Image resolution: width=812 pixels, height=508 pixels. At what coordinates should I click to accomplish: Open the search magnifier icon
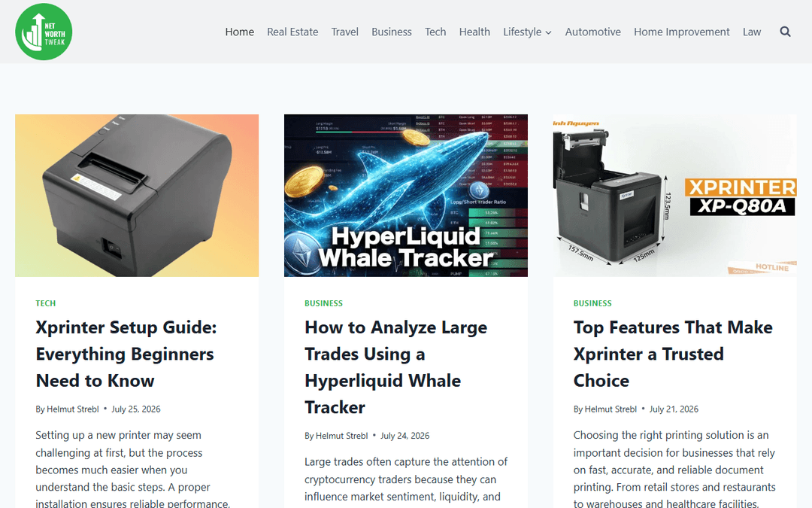tap(785, 32)
